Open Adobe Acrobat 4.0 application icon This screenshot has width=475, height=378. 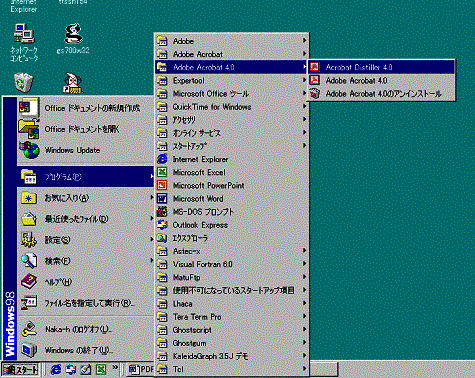click(314, 80)
